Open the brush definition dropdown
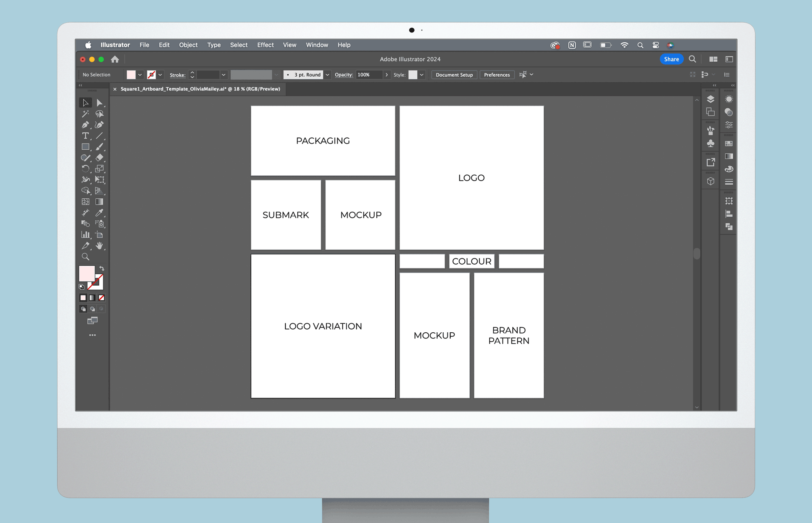 327,75
